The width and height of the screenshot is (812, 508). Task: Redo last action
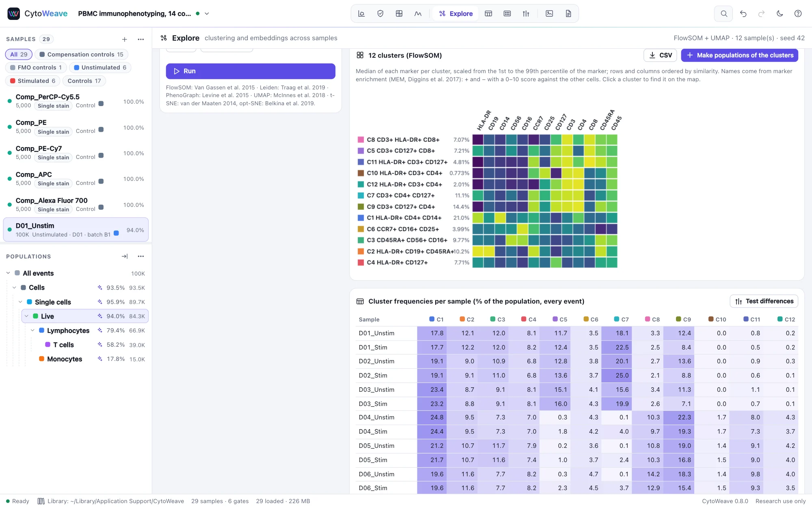pos(762,13)
